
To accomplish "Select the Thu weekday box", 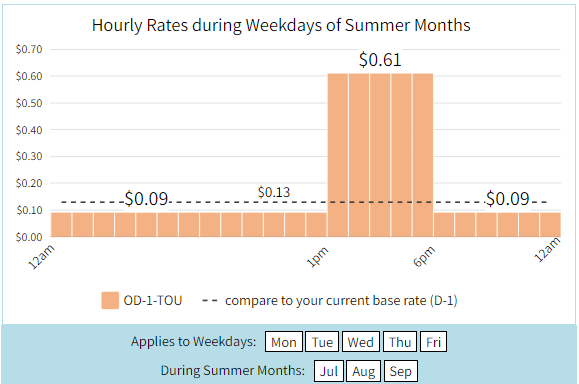I will tap(400, 342).
